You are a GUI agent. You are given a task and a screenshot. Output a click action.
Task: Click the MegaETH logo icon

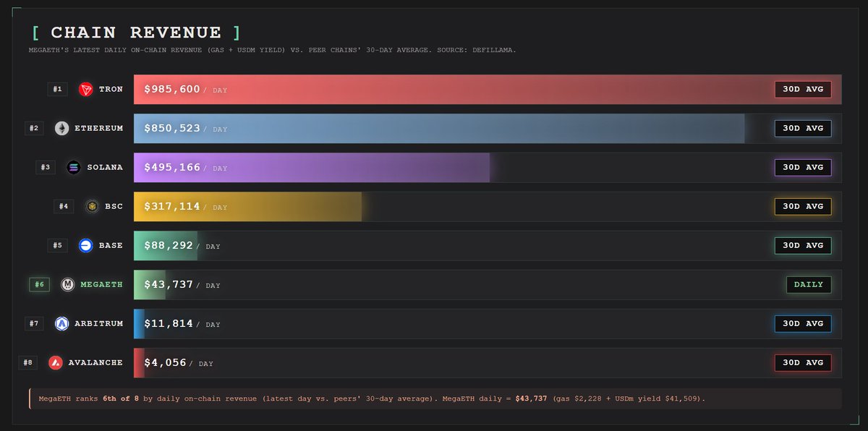68,285
